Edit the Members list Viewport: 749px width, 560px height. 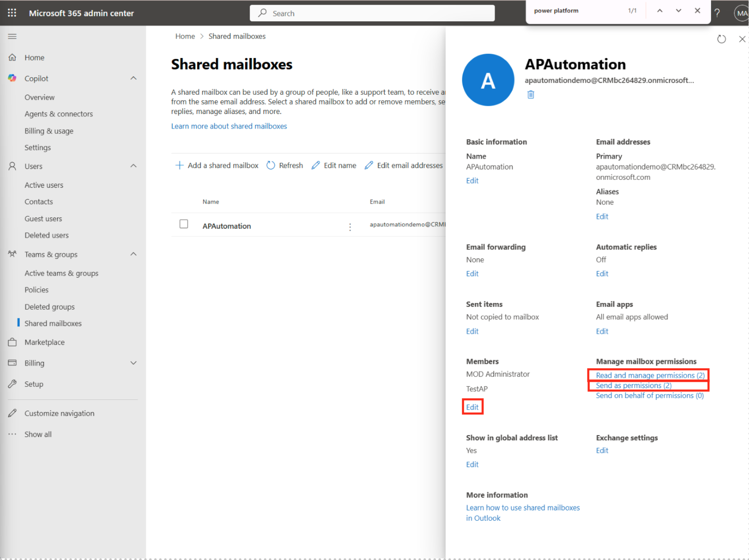(x=472, y=407)
